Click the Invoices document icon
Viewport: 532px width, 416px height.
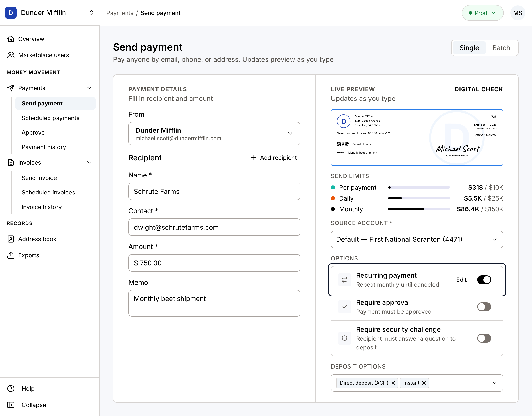pyautogui.click(x=11, y=162)
